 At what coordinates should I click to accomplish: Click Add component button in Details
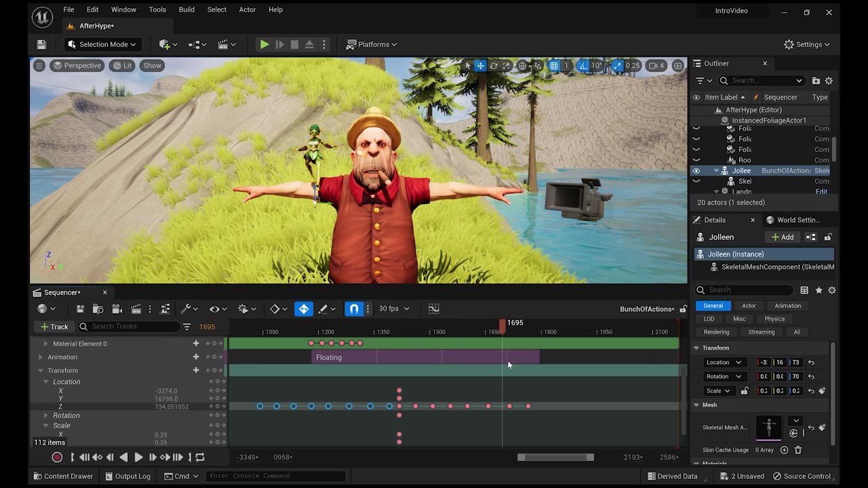(x=782, y=237)
